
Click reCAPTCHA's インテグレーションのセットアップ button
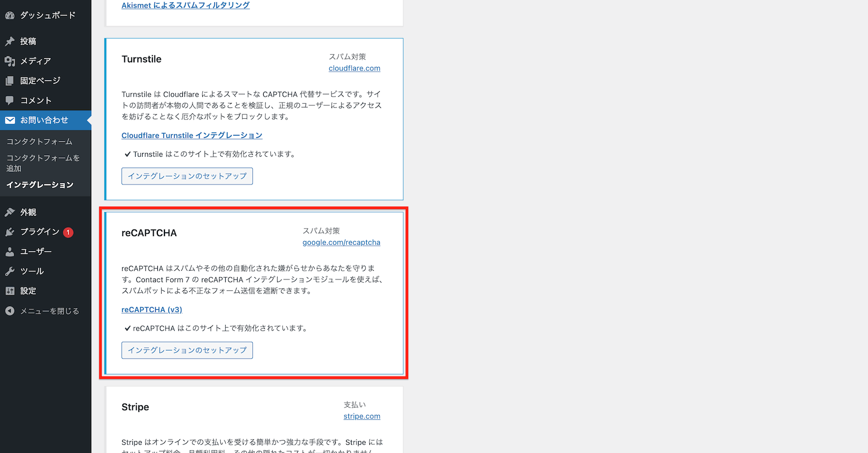coord(187,350)
